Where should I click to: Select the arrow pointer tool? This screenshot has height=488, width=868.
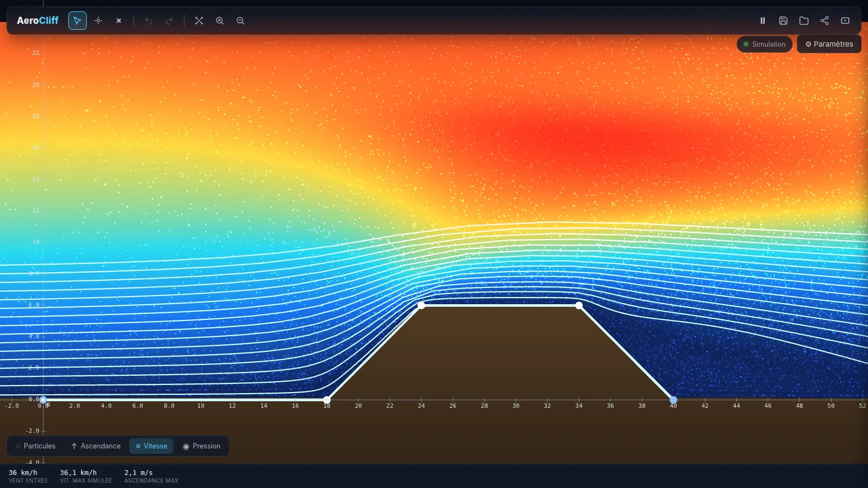(78, 21)
